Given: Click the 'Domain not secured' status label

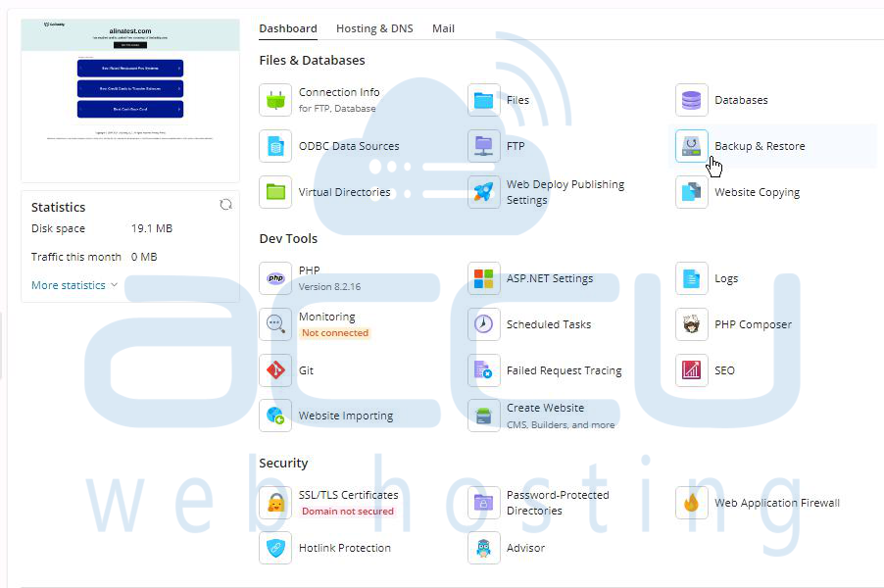Looking at the screenshot, I should point(347,512).
